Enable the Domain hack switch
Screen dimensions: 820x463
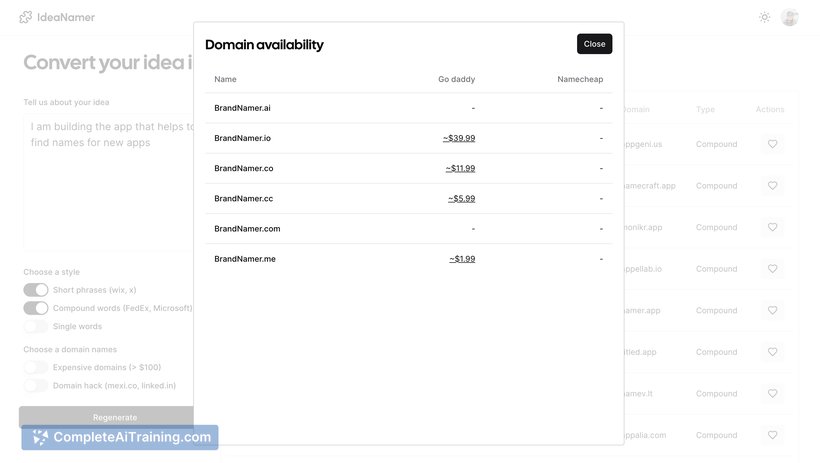tap(36, 386)
